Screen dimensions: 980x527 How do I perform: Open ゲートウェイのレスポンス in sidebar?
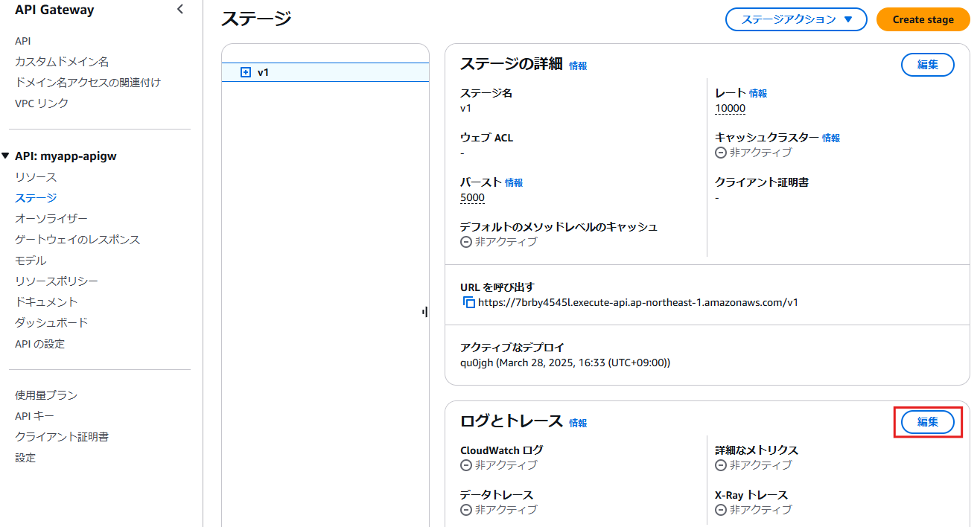[77, 240]
